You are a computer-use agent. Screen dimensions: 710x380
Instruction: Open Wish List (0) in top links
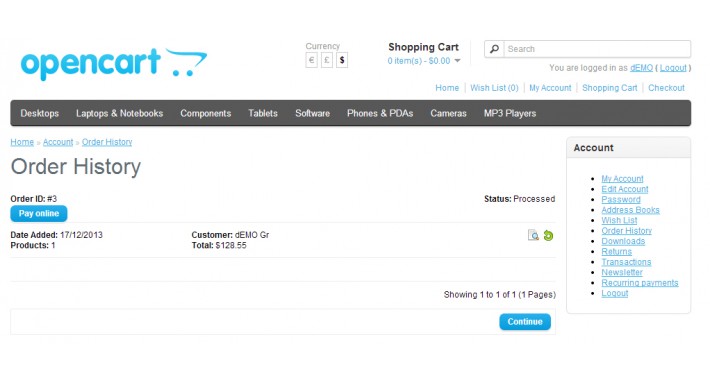[494, 88]
